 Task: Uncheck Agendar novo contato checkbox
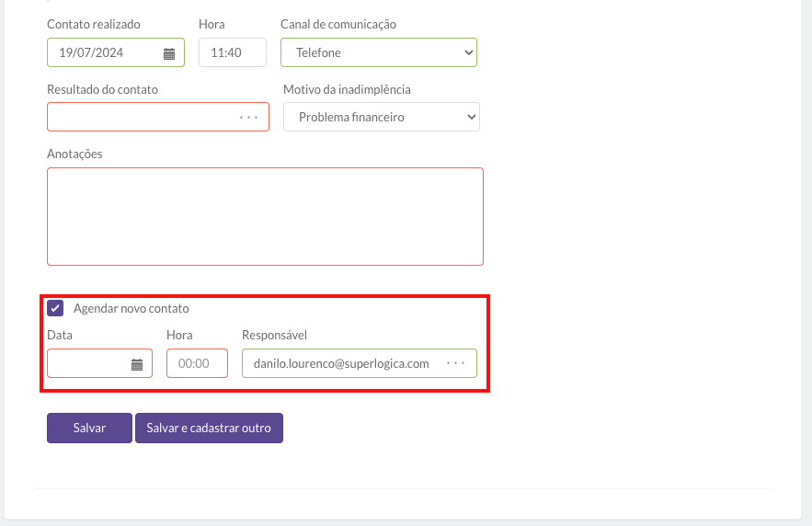pyautogui.click(x=55, y=308)
